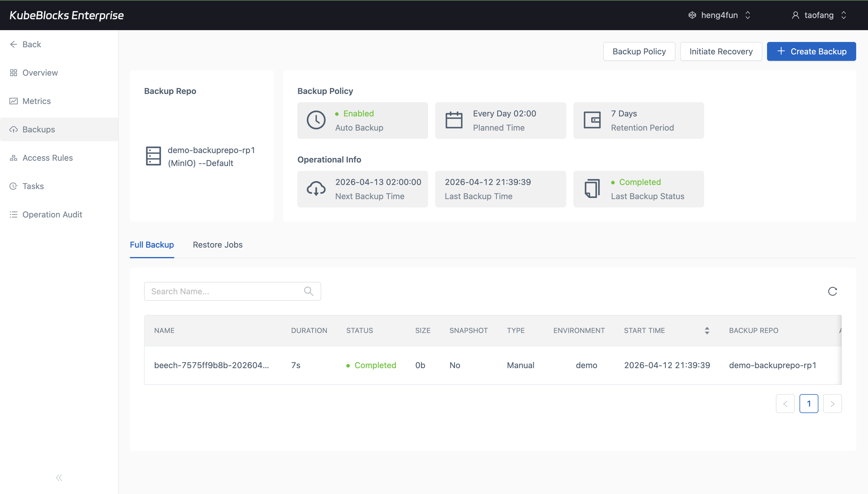Image resolution: width=868 pixels, height=494 pixels.
Task: Click the Backup Policy button
Action: pos(639,51)
